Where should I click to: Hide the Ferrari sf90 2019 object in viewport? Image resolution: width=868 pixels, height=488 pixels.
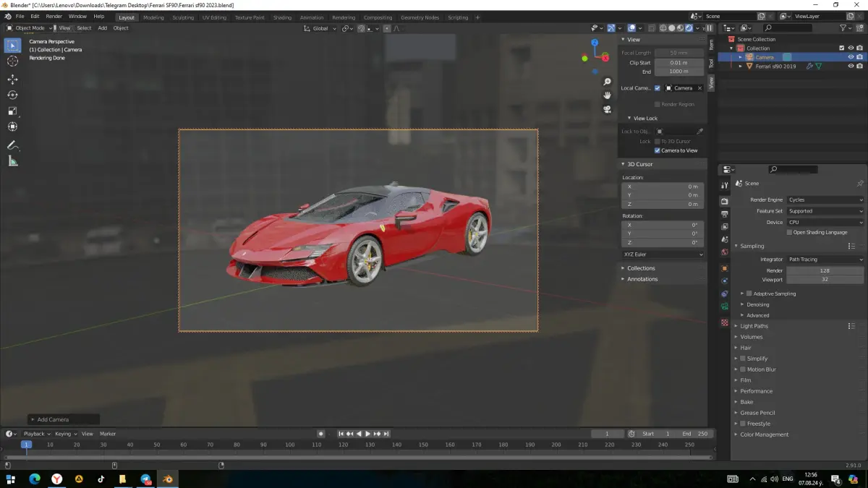[851, 66]
